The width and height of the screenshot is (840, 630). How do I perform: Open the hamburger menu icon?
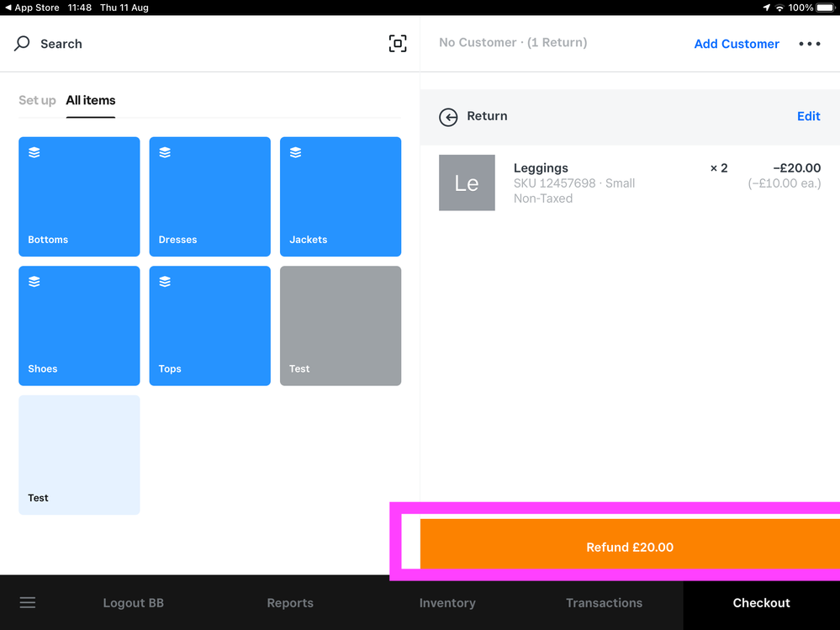coord(28,602)
